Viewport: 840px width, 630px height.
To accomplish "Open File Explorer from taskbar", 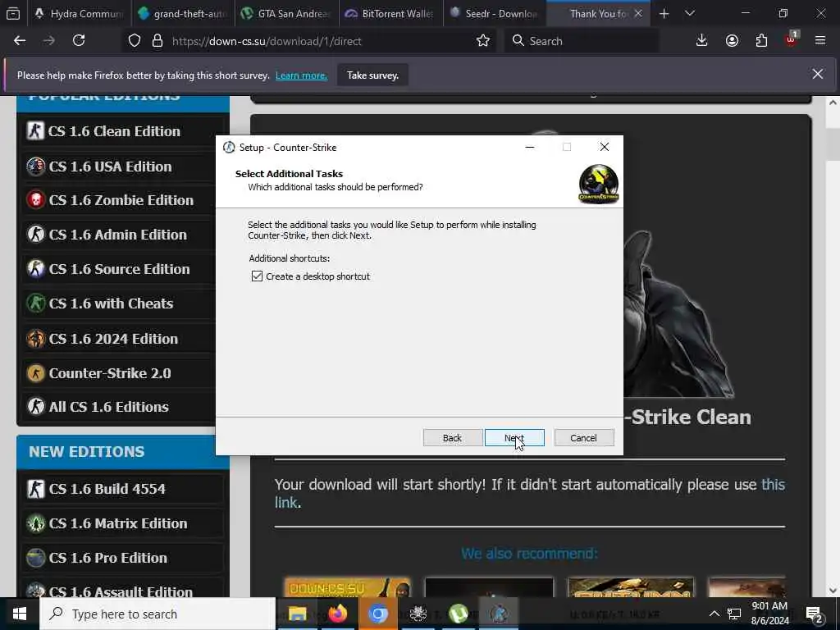I will pos(297,614).
